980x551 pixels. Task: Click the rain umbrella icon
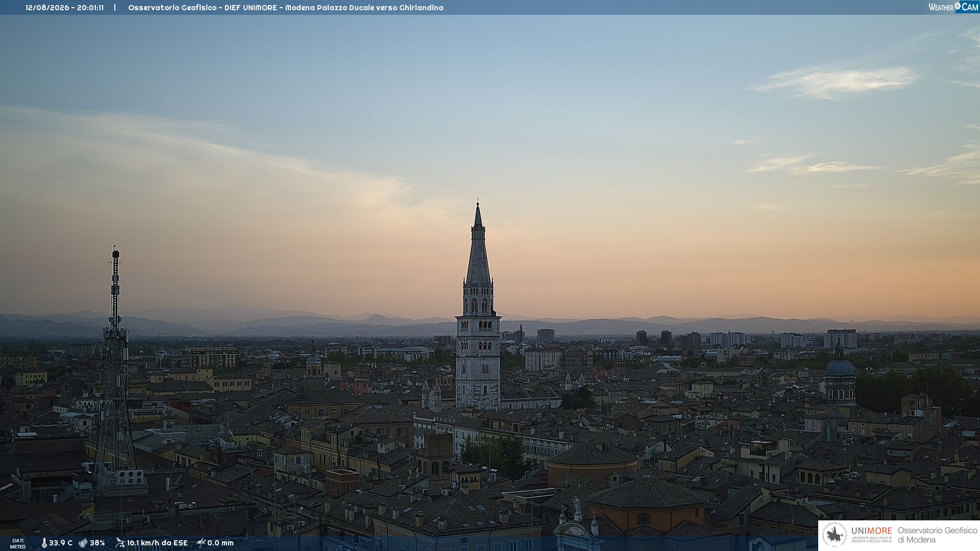point(201,543)
